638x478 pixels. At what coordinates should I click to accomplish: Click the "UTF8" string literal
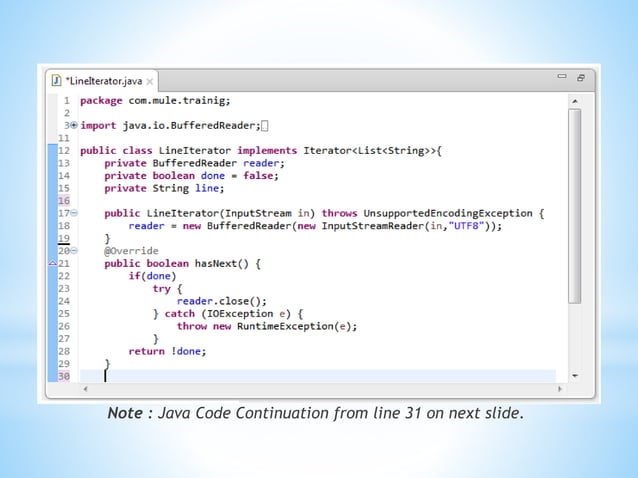click(466, 226)
